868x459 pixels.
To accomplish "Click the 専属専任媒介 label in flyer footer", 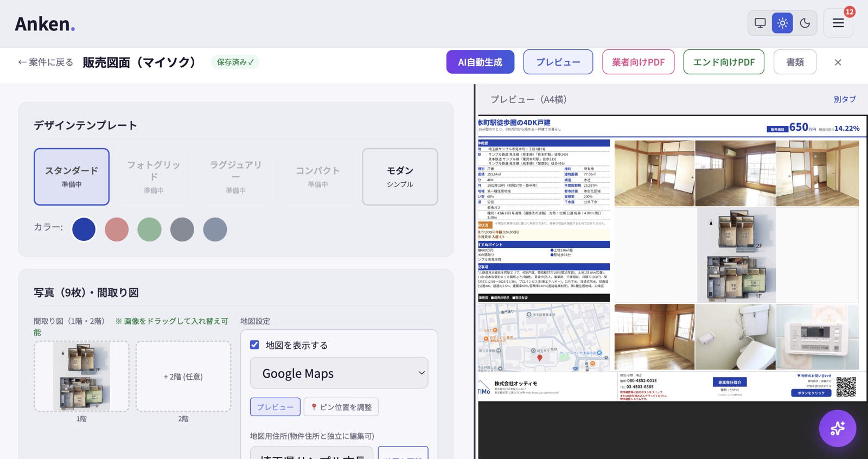I will (x=729, y=382).
